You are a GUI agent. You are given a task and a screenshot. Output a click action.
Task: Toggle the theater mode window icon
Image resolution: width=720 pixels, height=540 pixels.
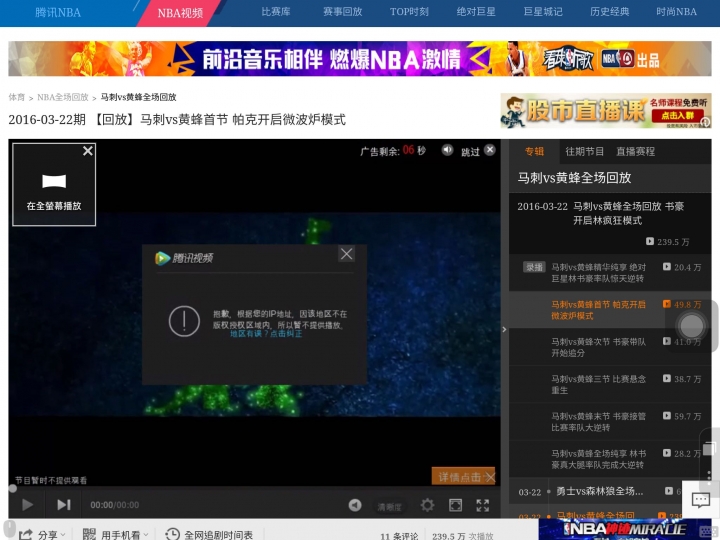tap(455, 505)
